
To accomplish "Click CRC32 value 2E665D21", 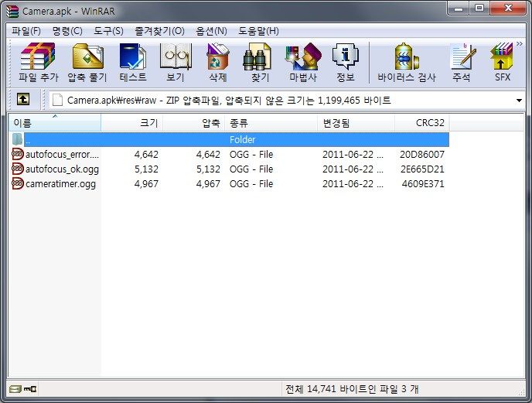I will [x=422, y=169].
